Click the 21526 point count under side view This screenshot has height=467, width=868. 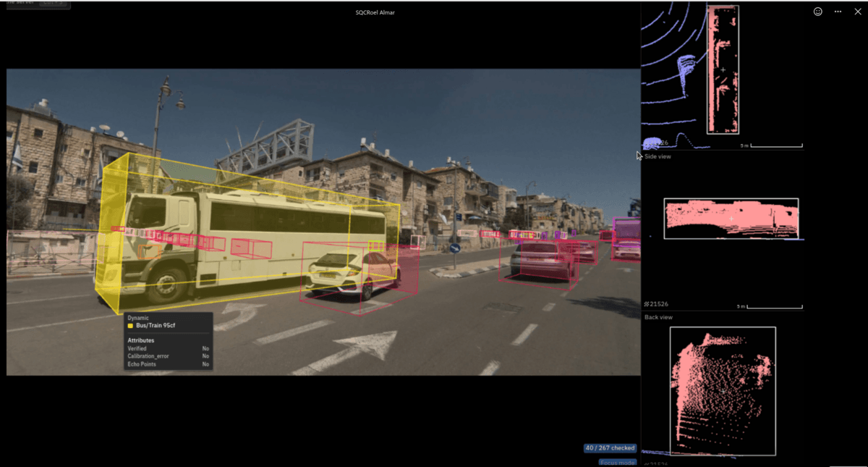coord(655,305)
